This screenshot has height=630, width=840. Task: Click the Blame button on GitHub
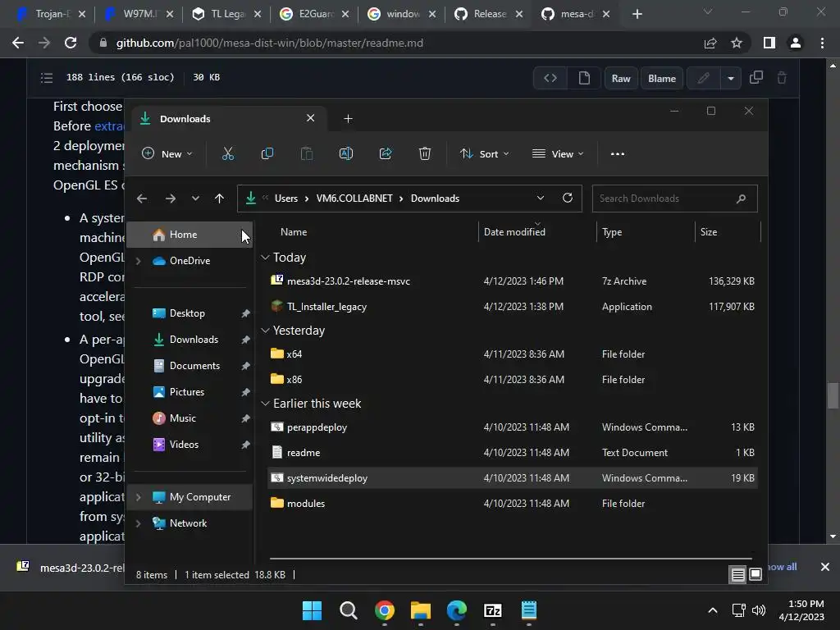(x=662, y=78)
